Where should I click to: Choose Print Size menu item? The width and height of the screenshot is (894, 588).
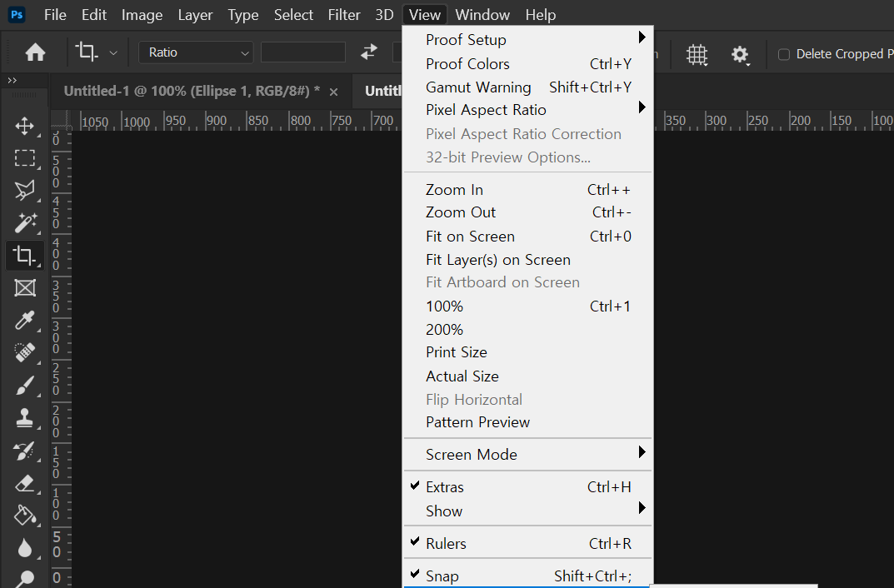click(528, 352)
